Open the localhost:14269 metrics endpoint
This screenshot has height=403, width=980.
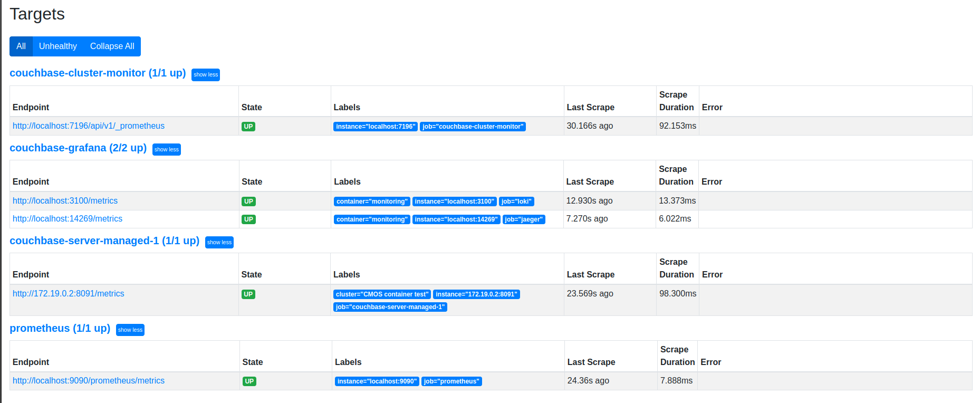click(x=68, y=219)
